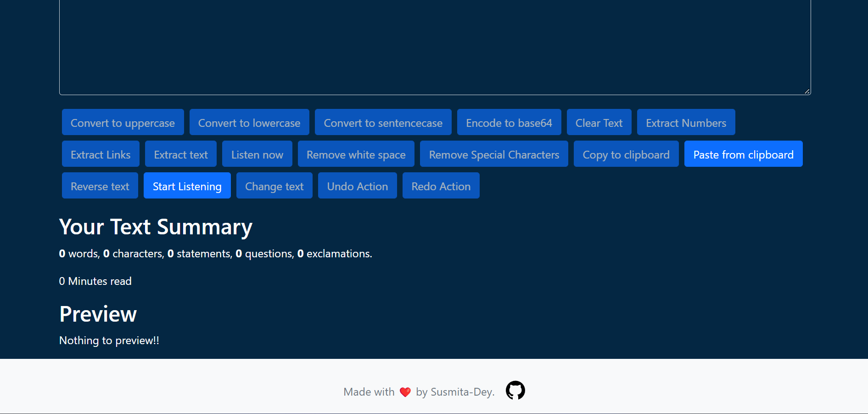Click the Undo Action button

coord(358,186)
